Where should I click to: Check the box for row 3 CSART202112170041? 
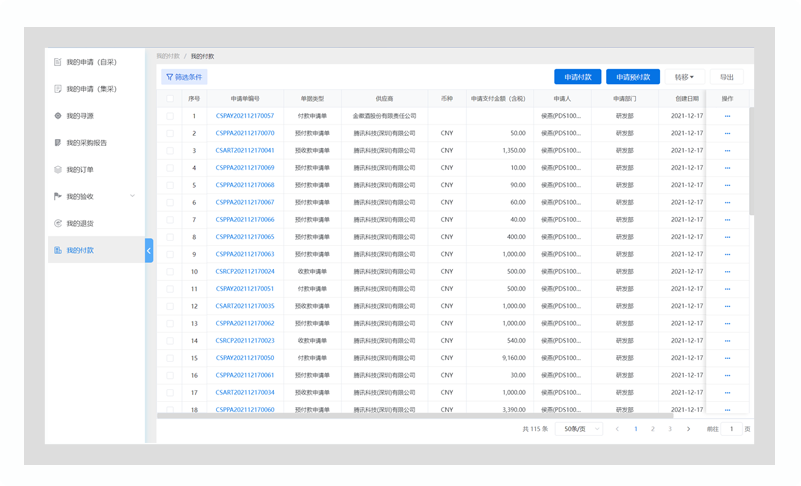[x=170, y=151]
